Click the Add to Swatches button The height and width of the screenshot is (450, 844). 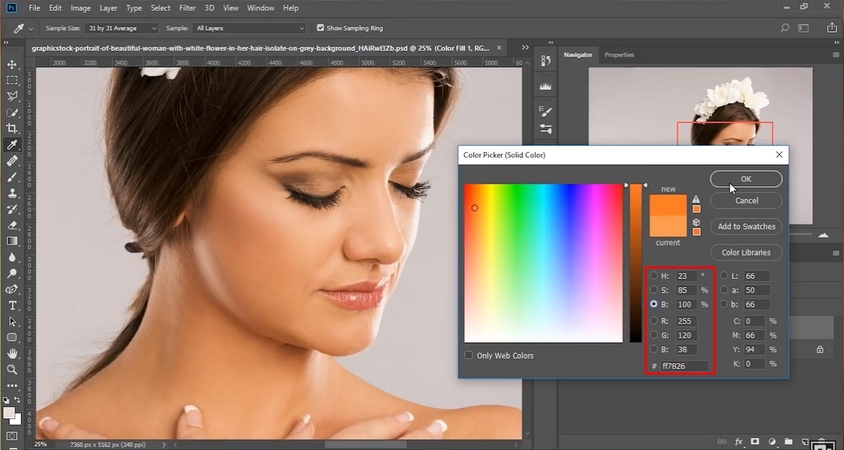(746, 227)
